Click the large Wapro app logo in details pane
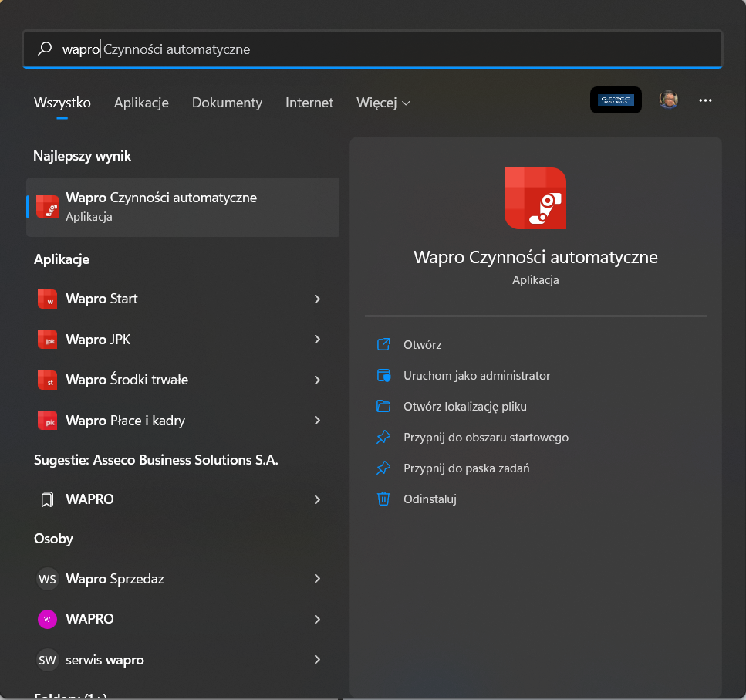This screenshot has height=700, width=746. 535,198
